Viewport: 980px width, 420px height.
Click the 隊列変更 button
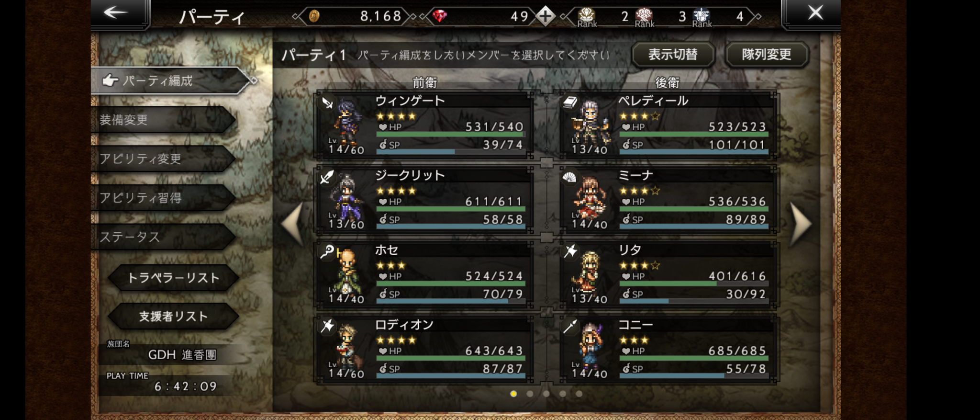tap(767, 55)
